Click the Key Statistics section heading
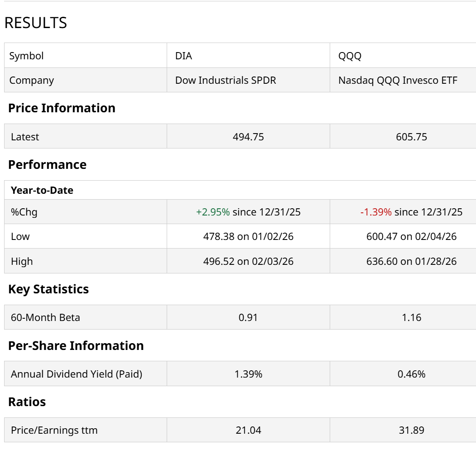 coord(48,289)
